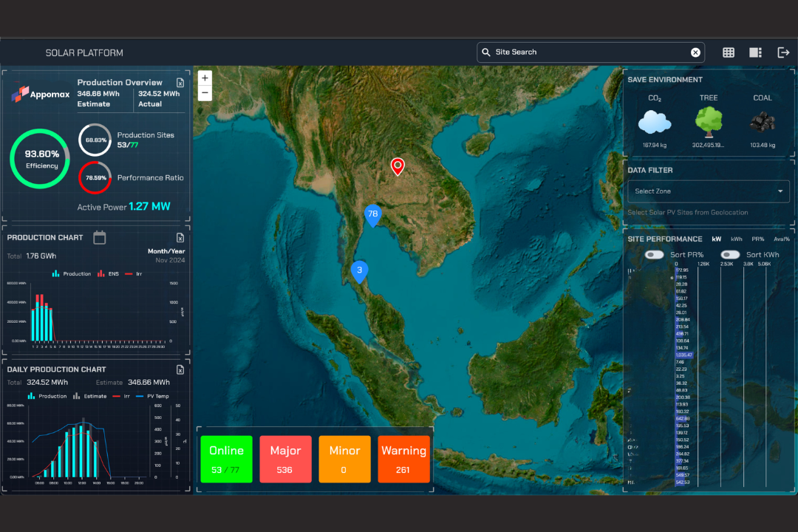The height and width of the screenshot is (532, 798).
Task: Expand the blue cluster marker labeled 78
Action: point(373,214)
